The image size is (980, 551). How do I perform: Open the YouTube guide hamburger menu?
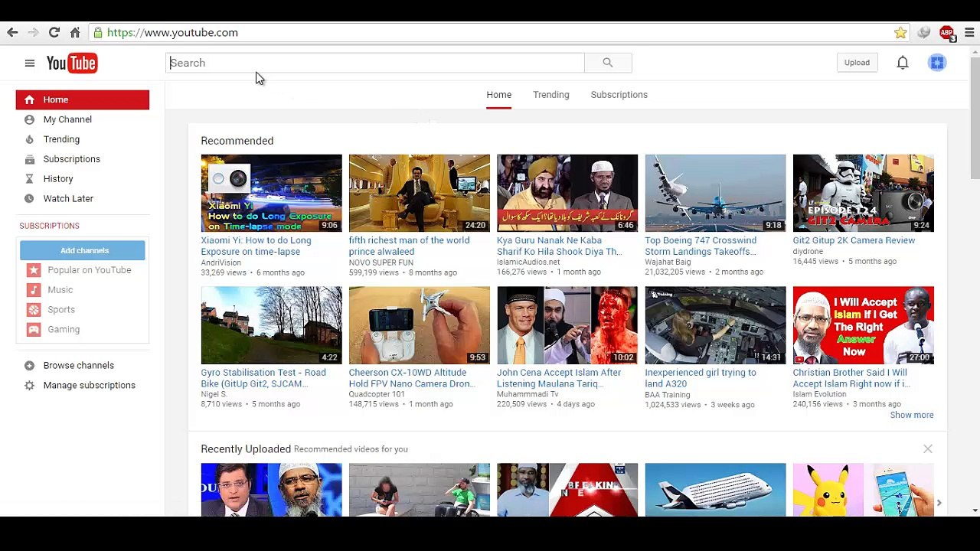(x=30, y=64)
